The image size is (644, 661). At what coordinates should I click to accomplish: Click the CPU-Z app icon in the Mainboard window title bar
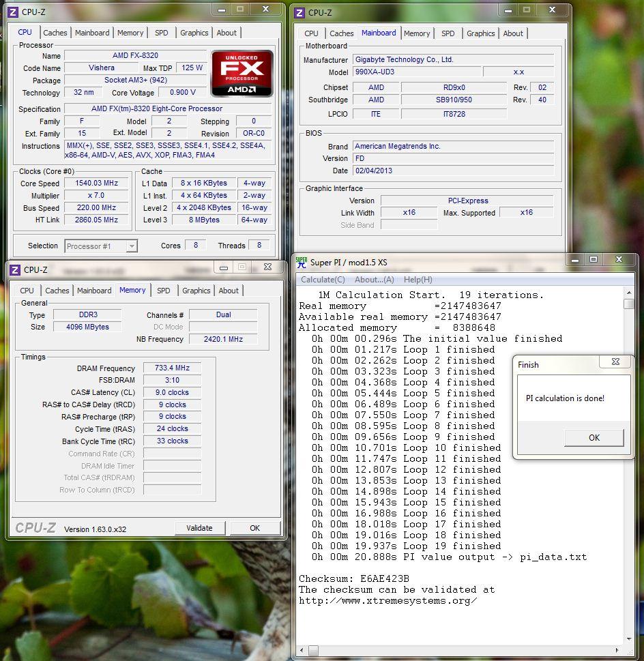point(299,13)
